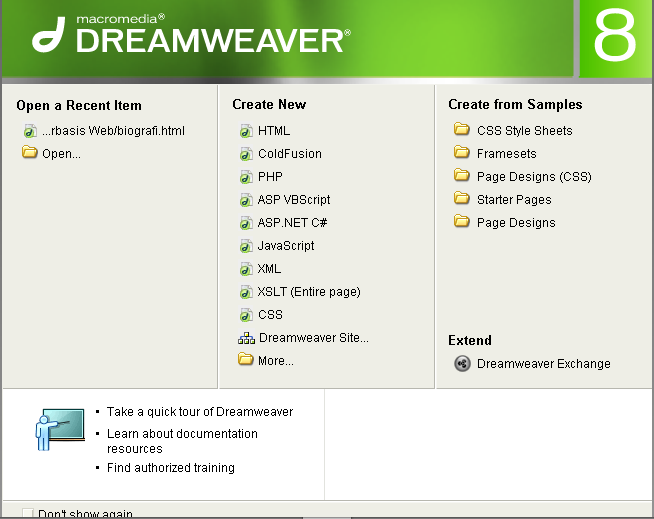Screen dimensions: 654x519
Task: Create a new ASP.NET C# page
Action: click(292, 223)
